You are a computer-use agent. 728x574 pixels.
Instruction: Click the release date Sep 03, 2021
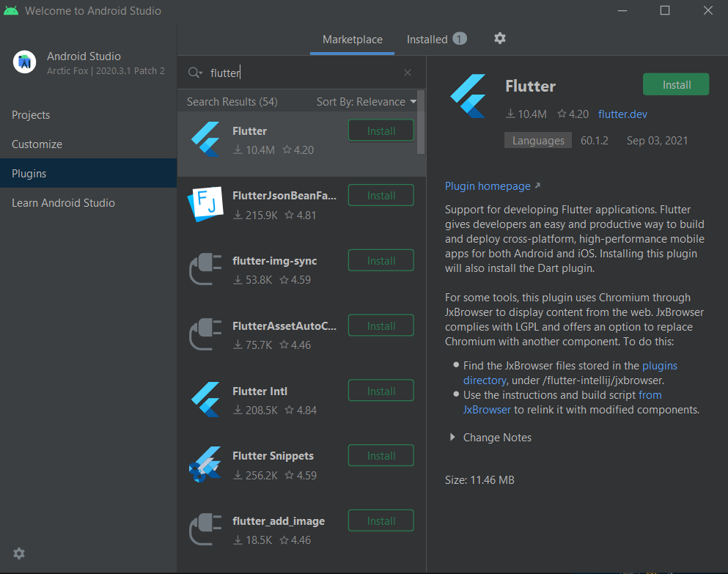pyautogui.click(x=657, y=141)
